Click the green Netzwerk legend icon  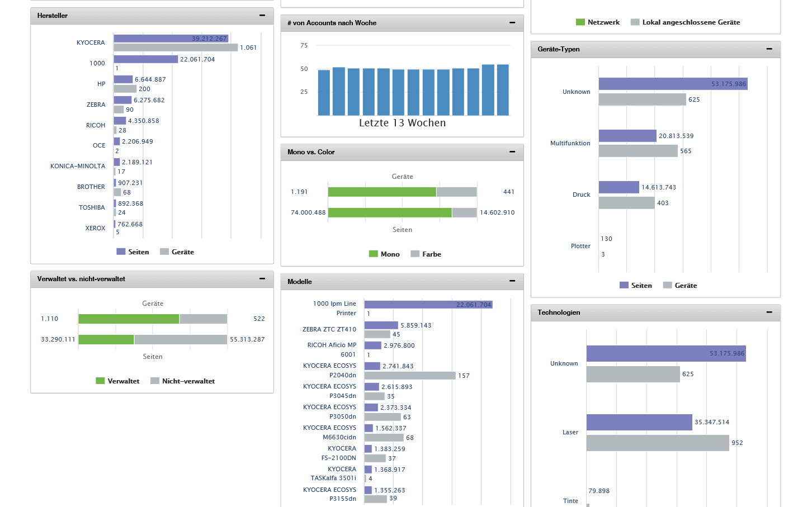pyautogui.click(x=580, y=22)
